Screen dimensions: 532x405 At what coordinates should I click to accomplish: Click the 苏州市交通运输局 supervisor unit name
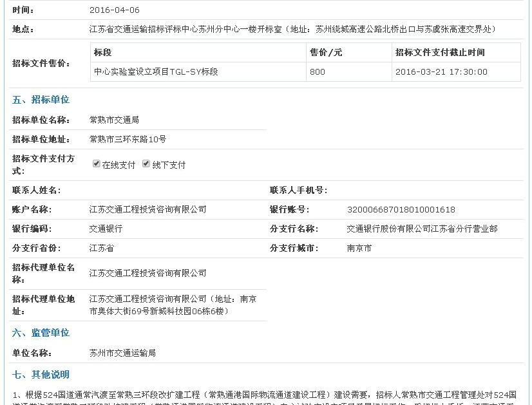click(x=122, y=353)
